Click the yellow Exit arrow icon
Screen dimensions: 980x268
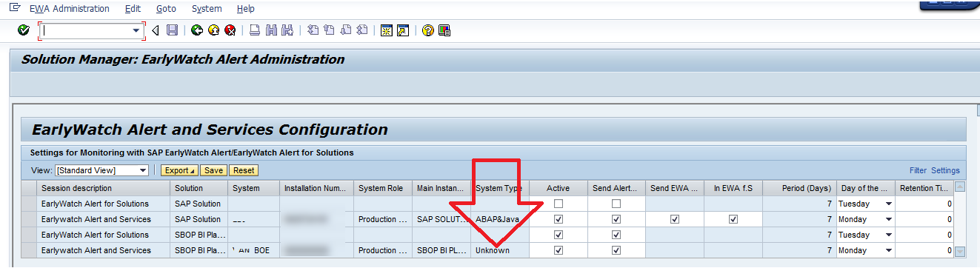tap(213, 30)
